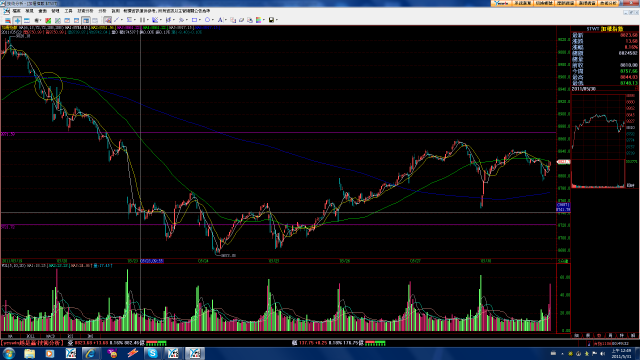Viewport: 640px width, 360px height.
Task: Click the date stepper beside 2011/05/30
Action: point(636,89)
